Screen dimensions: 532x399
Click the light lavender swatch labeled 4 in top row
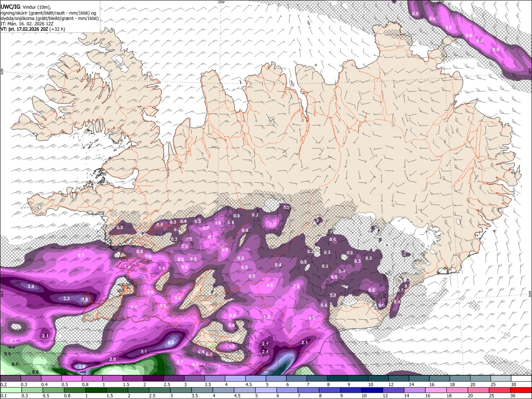tap(235, 379)
